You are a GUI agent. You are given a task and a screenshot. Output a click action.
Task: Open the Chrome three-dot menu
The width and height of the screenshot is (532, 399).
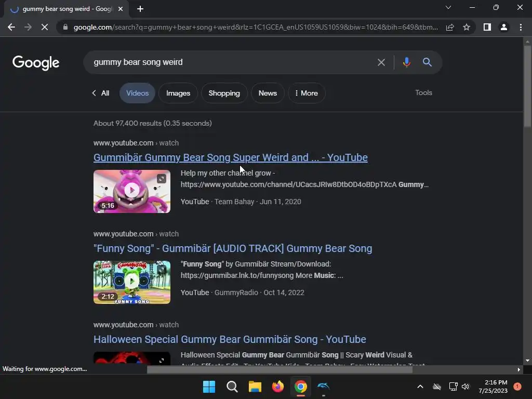pyautogui.click(x=521, y=27)
